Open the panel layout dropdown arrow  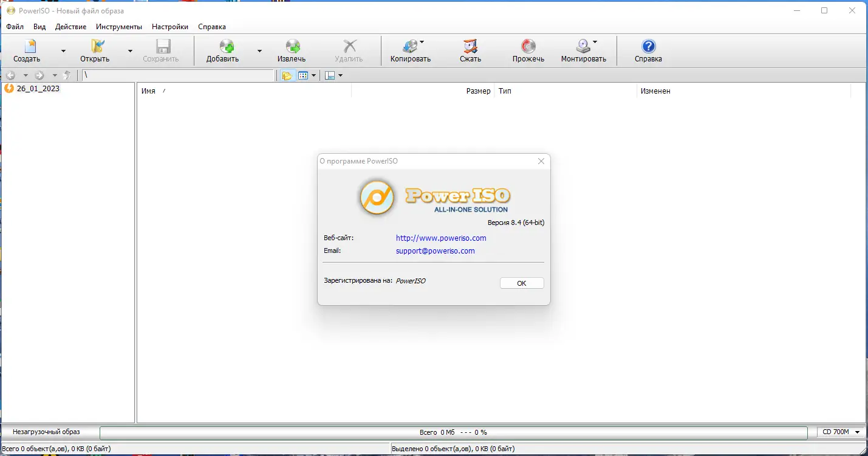coord(340,75)
